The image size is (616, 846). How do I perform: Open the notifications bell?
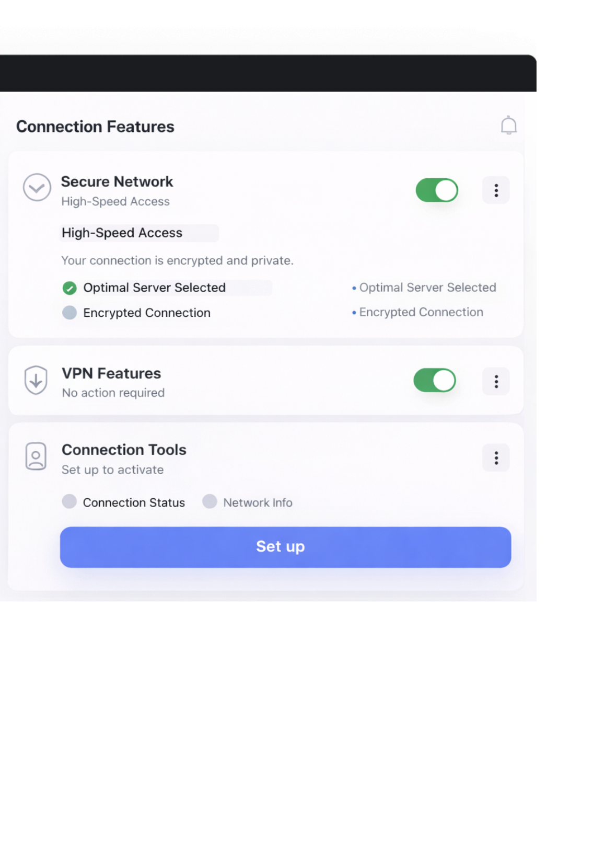coord(508,125)
